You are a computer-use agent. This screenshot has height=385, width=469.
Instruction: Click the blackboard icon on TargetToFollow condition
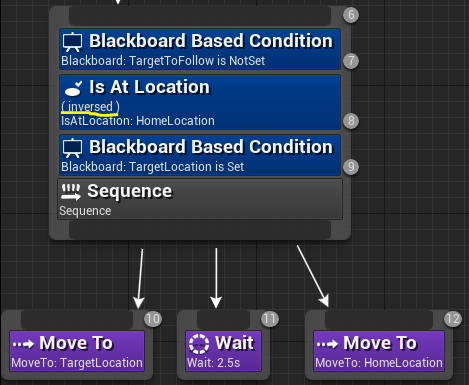tap(73, 42)
